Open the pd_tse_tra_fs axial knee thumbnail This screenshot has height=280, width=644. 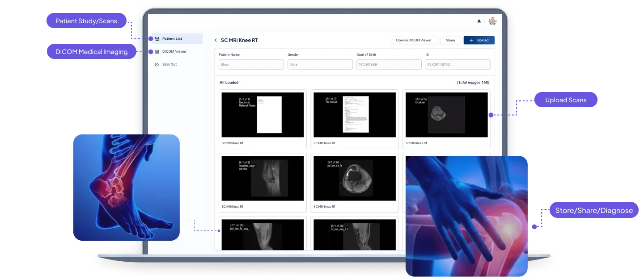[x=355, y=178]
